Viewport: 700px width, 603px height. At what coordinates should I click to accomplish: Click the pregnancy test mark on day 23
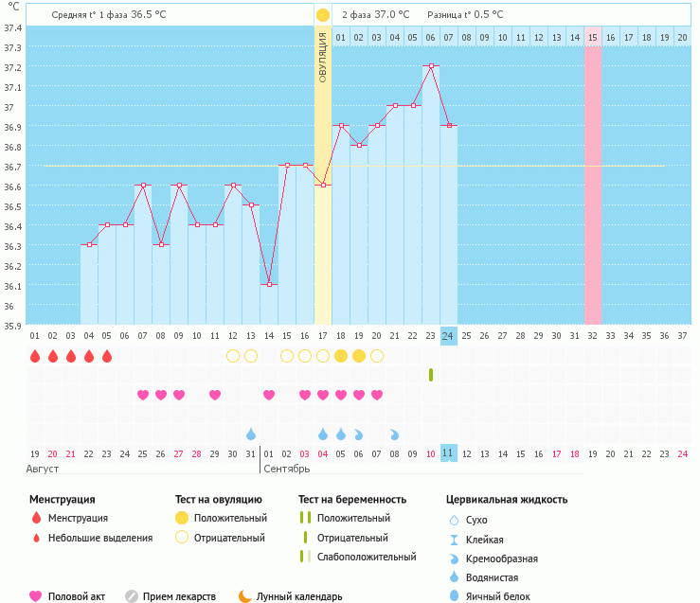click(431, 375)
